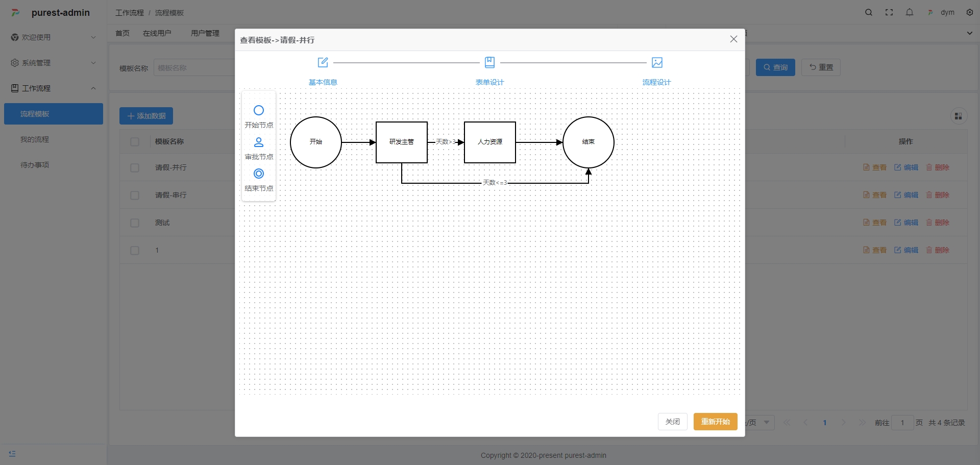Check the 请假-并行 row checkbox
Image resolution: width=980 pixels, height=465 pixels.
(x=135, y=168)
